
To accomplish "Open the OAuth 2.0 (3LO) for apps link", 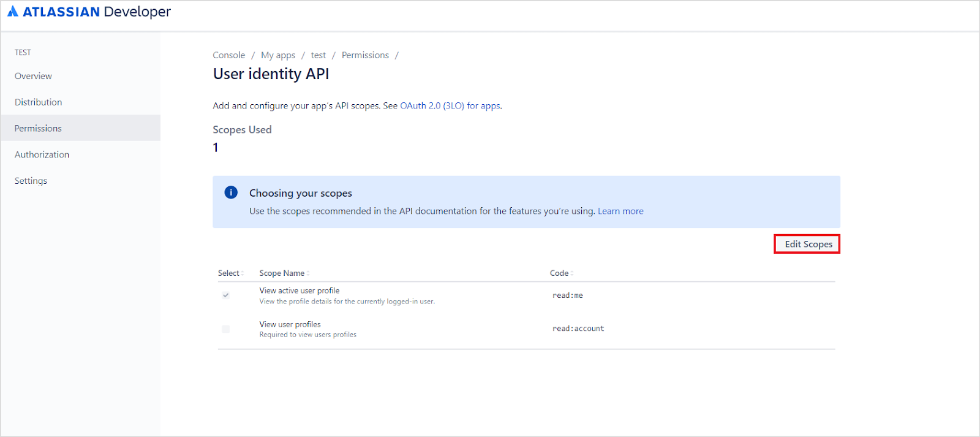I will (450, 106).
